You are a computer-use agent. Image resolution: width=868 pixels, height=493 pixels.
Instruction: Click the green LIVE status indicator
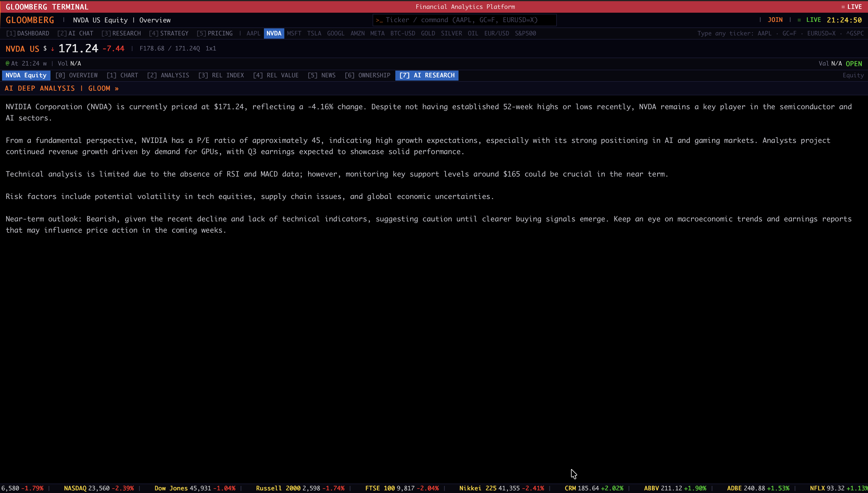pyautogui.click(x=813, y=20)
